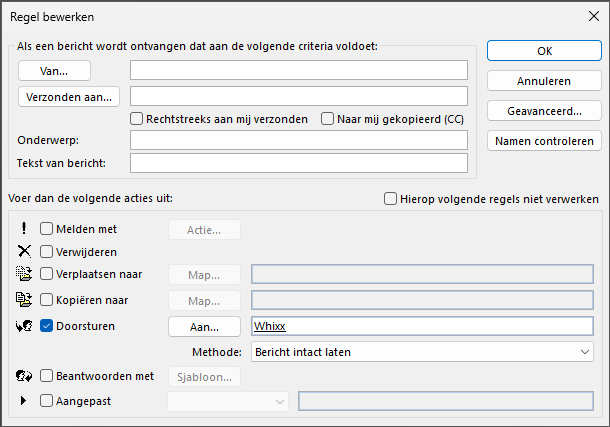The image size is (610, 427).
Task: Click the Geavanceerd... button
Action: pyautogui.click(x=543, y=110)
